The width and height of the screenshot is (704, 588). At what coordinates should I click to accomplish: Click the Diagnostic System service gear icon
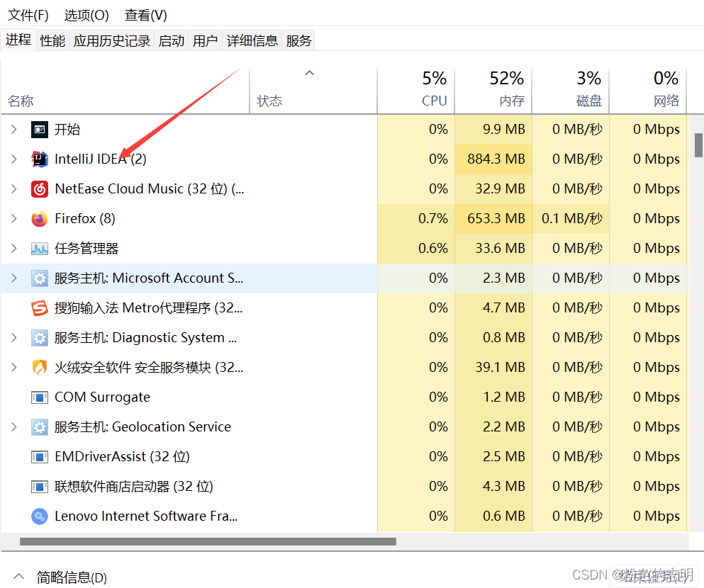(x=40, y=338)
